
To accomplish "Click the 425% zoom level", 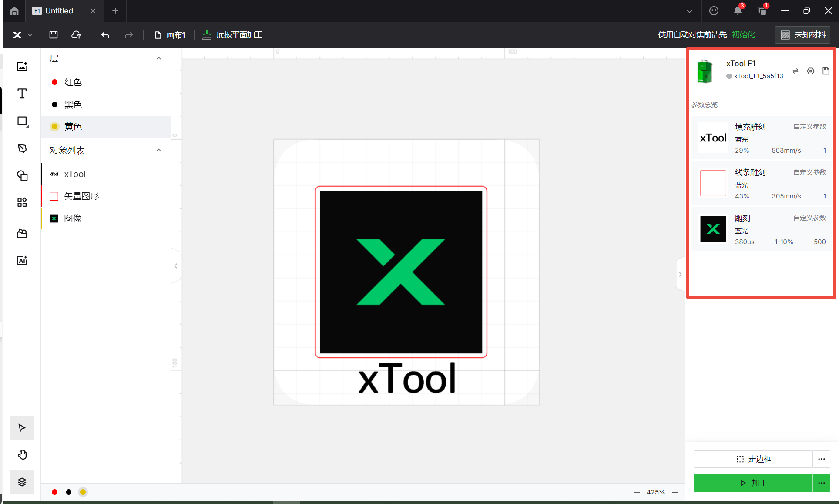I will coord(656,492).
